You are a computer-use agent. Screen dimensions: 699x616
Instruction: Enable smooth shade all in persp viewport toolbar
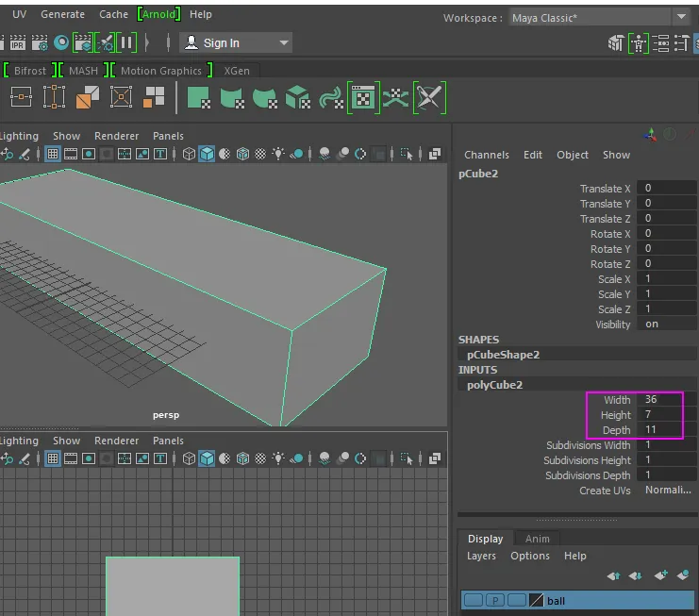[x=207, y=154]
